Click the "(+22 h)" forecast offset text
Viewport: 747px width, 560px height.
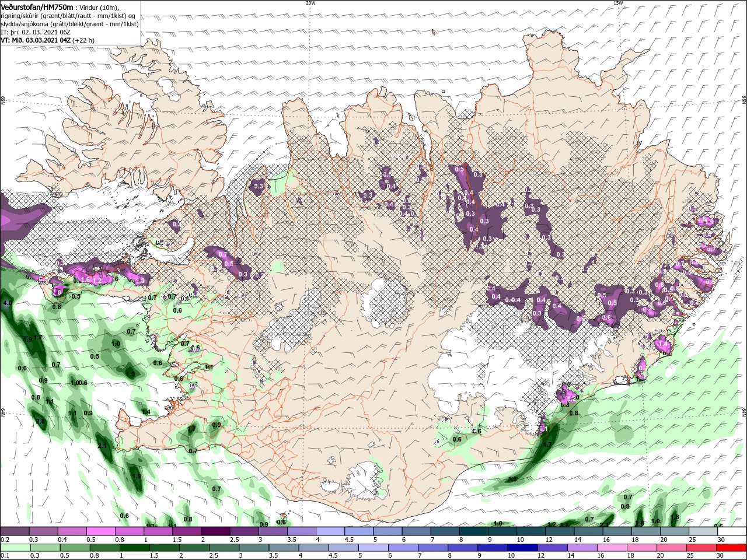pyautogui.click(x=83, y=40)
